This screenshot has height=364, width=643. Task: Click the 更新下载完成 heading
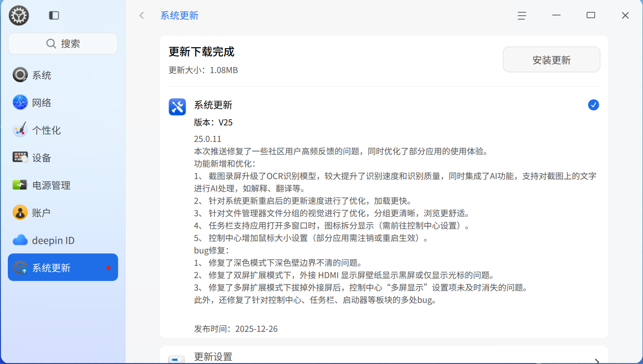tap(201, 52)
